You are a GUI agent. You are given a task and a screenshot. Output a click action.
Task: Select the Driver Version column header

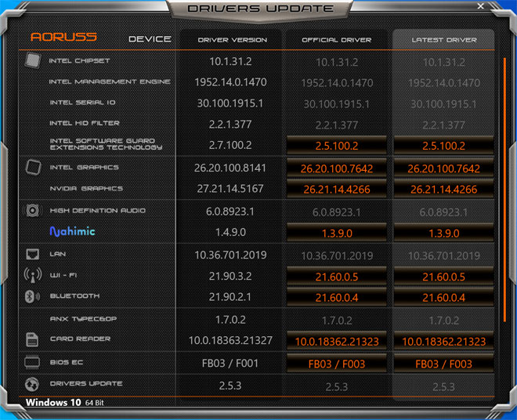[x=232, y=40]
